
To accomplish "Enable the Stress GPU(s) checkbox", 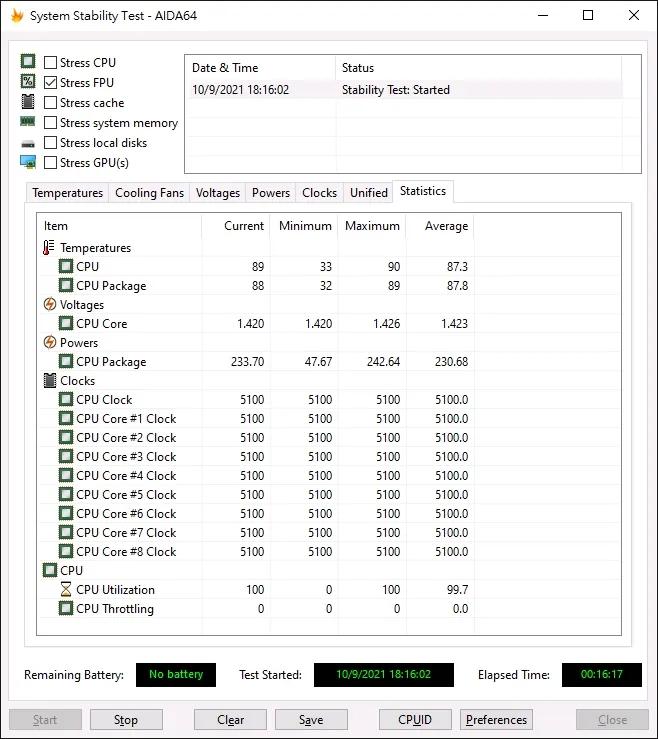I will coord(50,163).
